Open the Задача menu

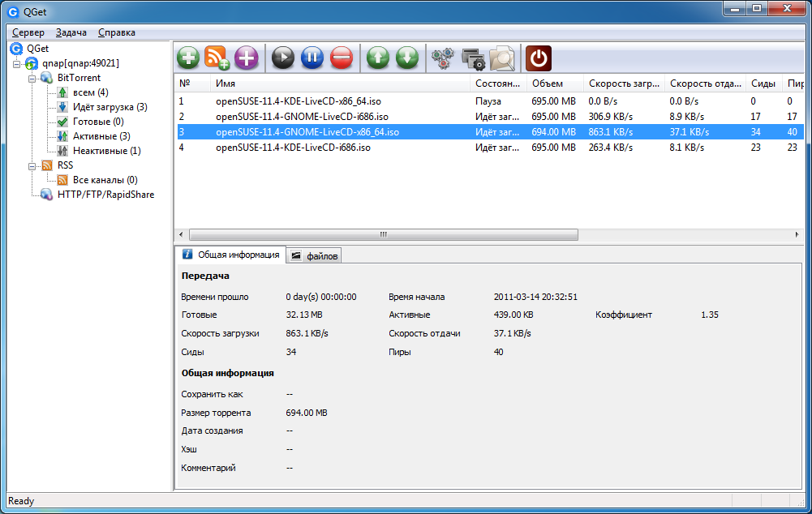pos(71,32)
